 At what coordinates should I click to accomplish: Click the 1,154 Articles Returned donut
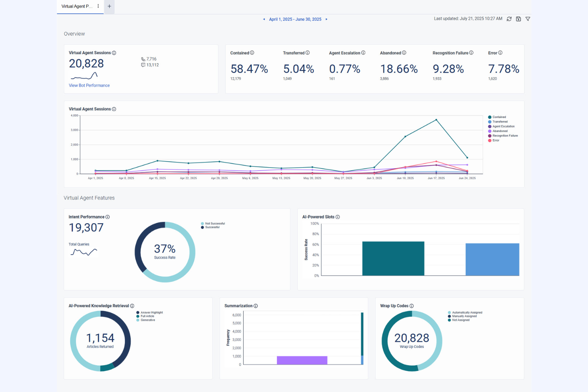(101, 341)
